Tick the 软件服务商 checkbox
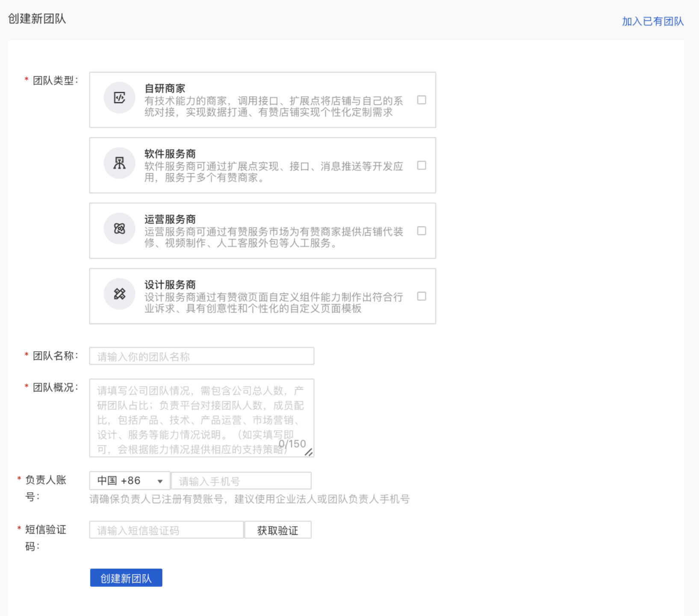This screenshot has height=616, width=699. pos(422,166)
